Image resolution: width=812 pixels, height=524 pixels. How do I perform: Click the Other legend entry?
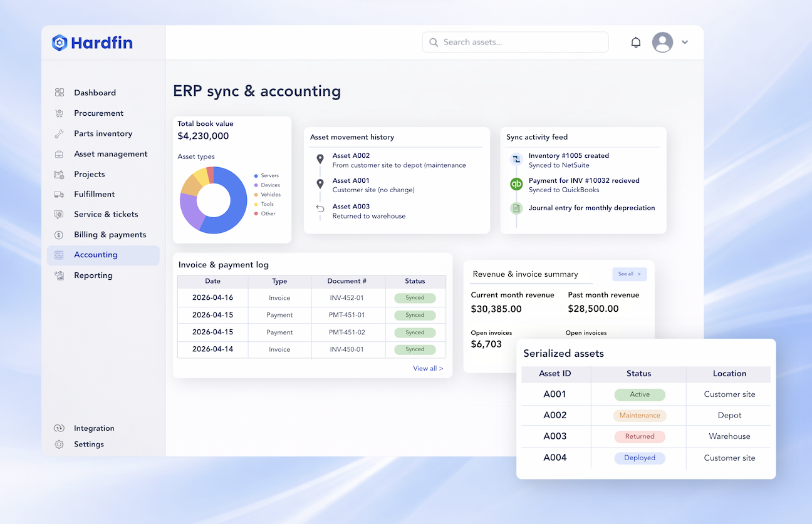click(x=265, y=213)
